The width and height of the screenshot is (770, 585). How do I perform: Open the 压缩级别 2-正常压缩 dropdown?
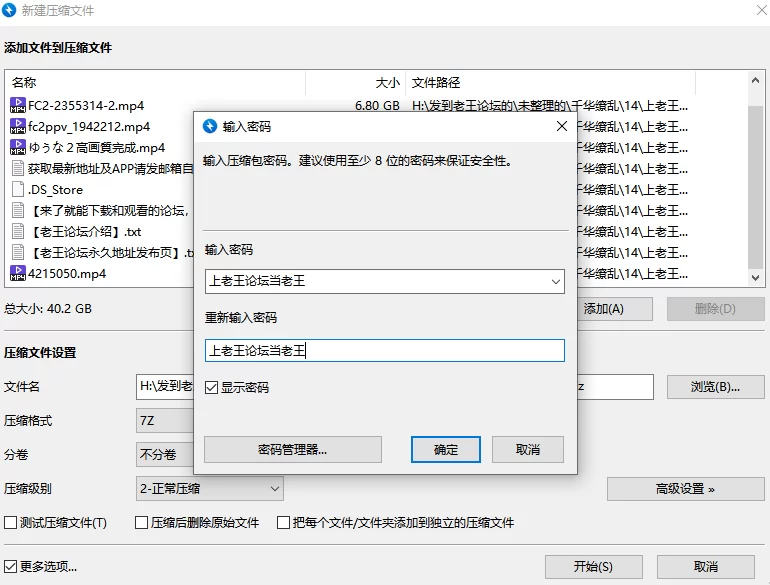(x=210, y=489)
